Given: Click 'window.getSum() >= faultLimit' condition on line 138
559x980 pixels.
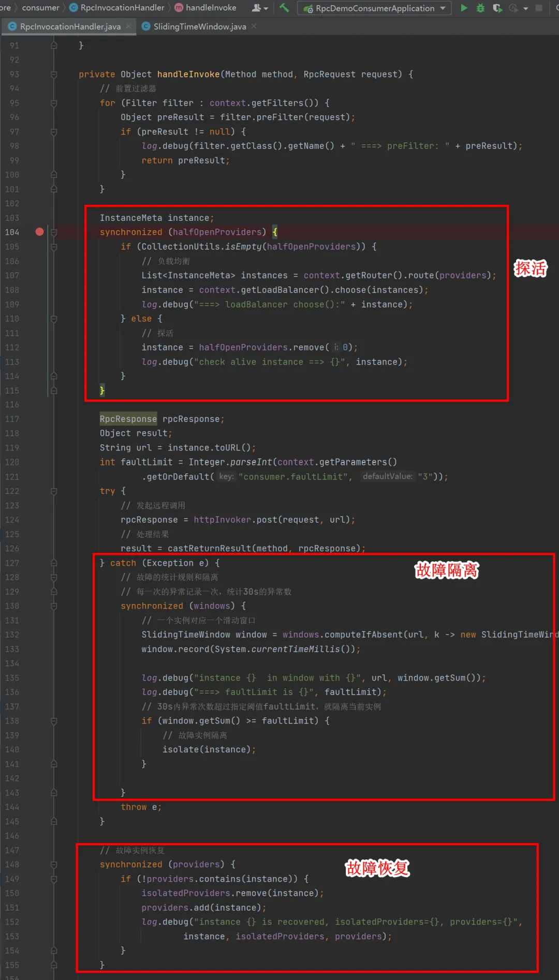Looking at the screenshot, I should click(238, 721).
